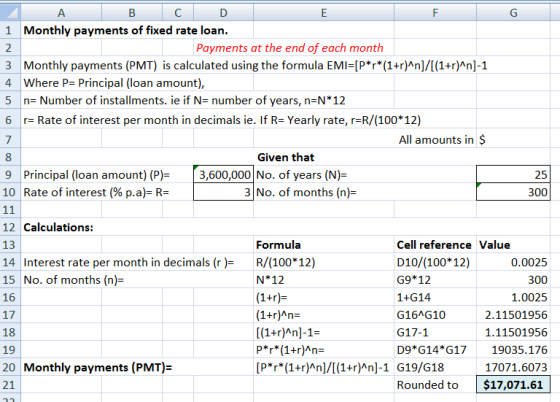Select column F header
This screenshot has width=560, height=402.
point(435,13)
